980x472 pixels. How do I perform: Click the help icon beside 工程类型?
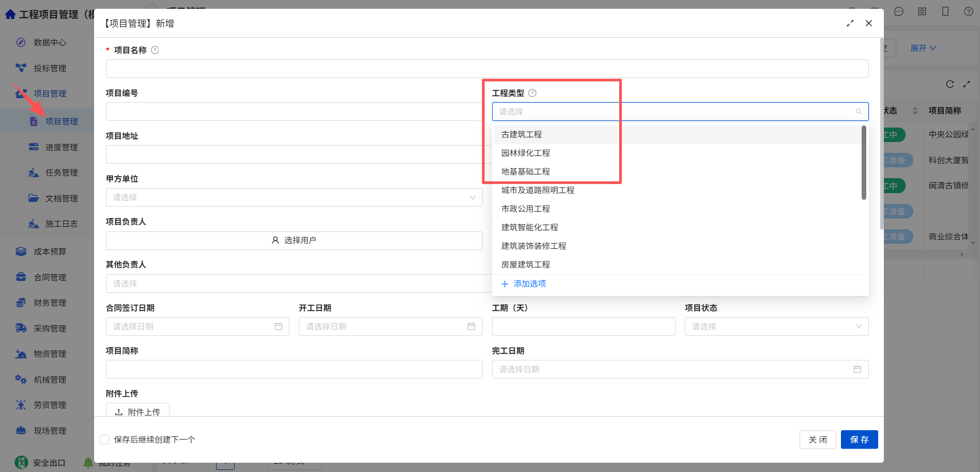(532, 93)
